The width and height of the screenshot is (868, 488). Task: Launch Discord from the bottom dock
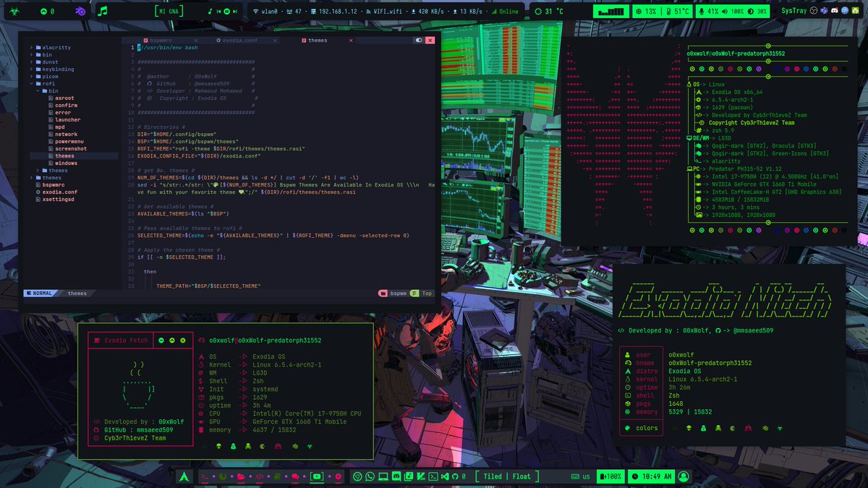(x=396, y=476)
